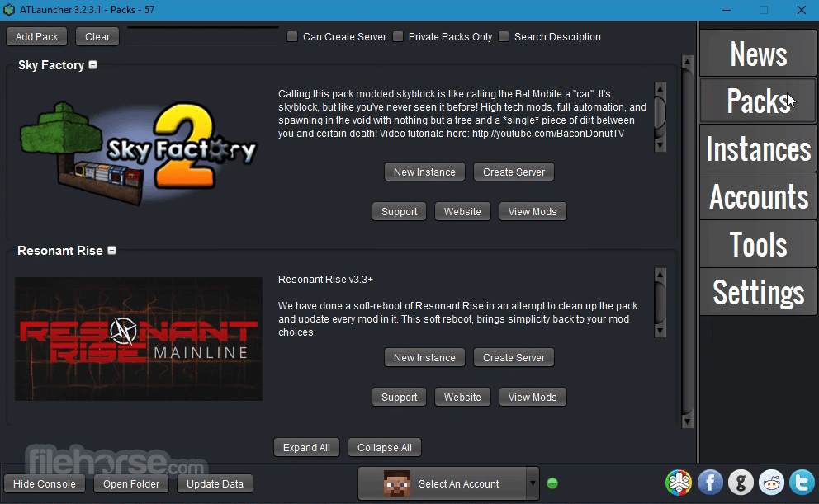Screen dimensions: 819x504
Task: Click the Sky Factory description scrollbar thumb
Action: point(660,111)
